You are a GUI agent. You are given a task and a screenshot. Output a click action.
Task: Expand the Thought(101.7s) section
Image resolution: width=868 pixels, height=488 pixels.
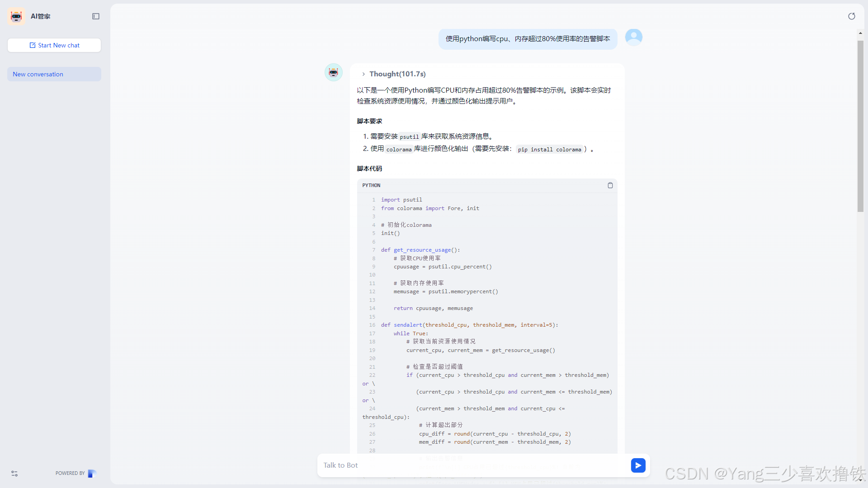pyautogui.click(x=397, y=74)
